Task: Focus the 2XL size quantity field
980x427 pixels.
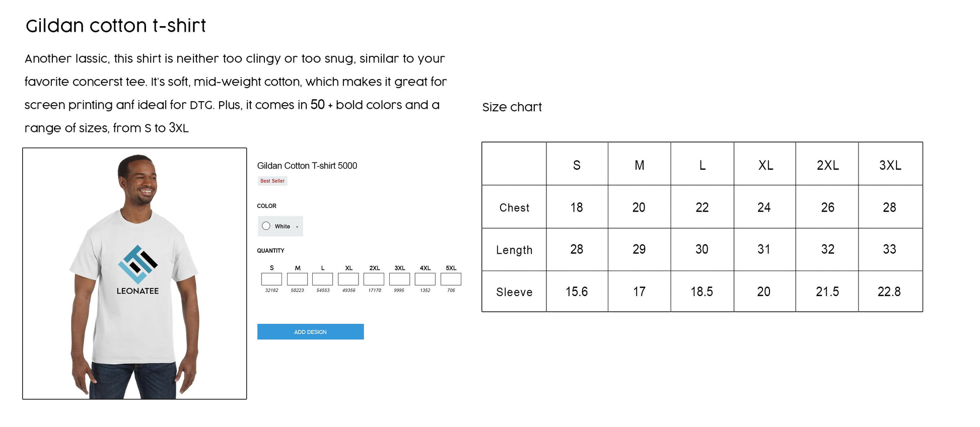Action: pos(374,279)
